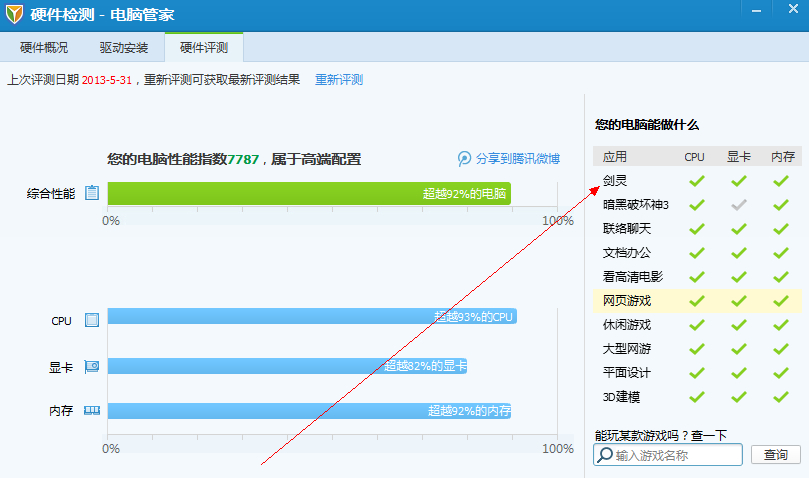Click the CPU checkmark for 剑灵
Screen dimensions: 809x478
coord(697,181)
